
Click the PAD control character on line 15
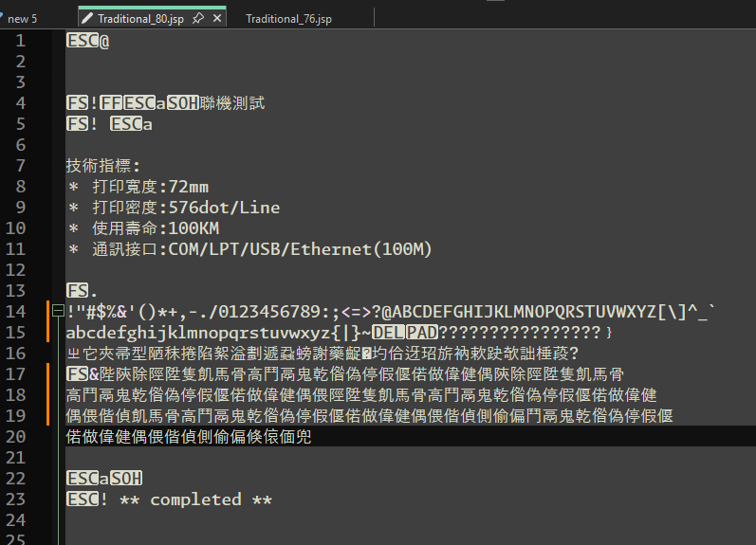(422, 332)
